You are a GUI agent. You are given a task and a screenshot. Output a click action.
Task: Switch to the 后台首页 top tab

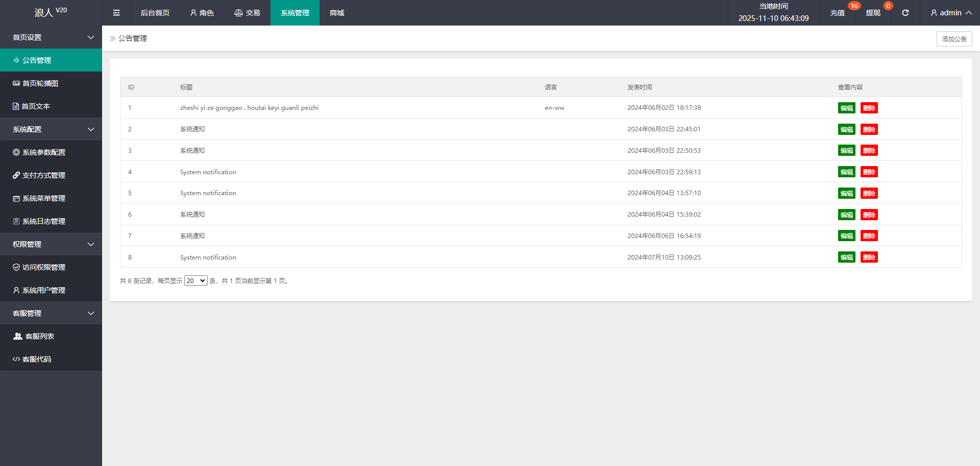(x=155, y=13)
